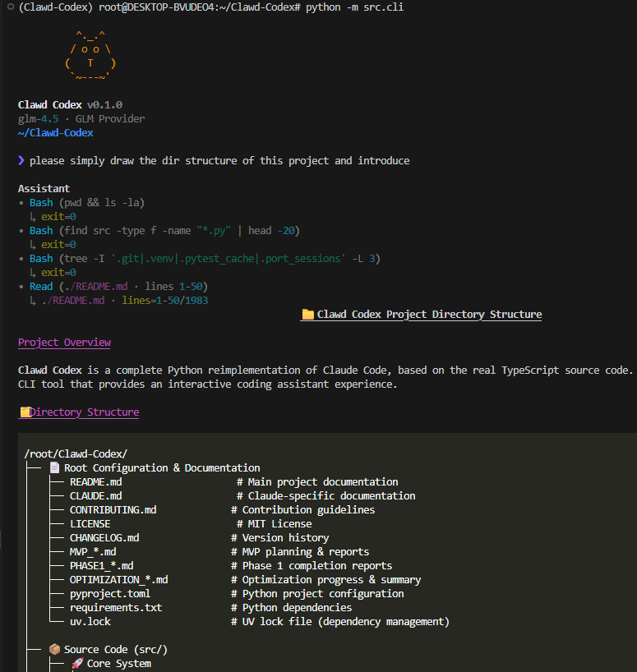Screen dimensions: 637x672
Task: Click '# UV lock file (dependency management)' comment
Action: point(340,621)
